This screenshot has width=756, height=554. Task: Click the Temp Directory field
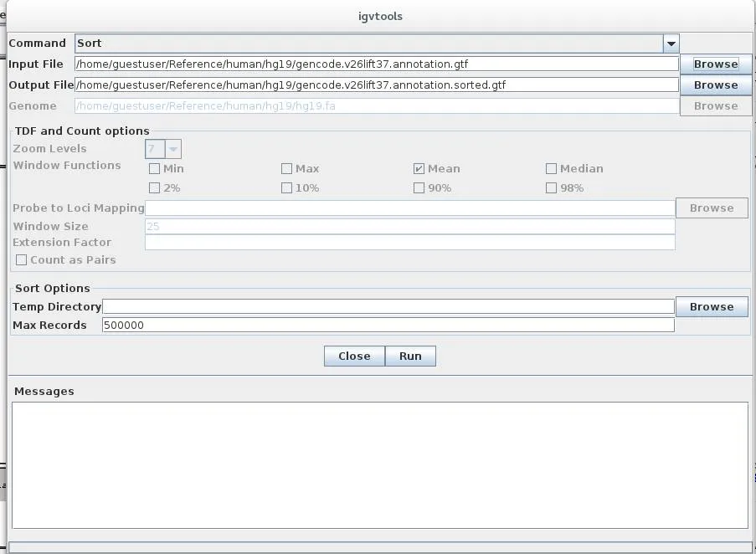coord(388,306)
